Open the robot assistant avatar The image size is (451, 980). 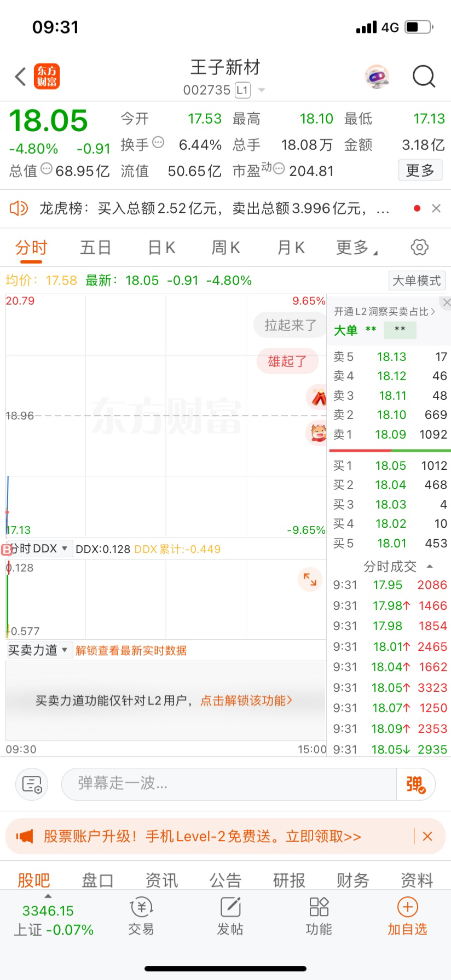tap(377, 77)
